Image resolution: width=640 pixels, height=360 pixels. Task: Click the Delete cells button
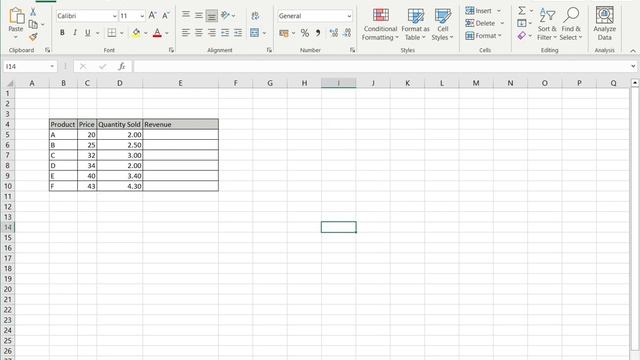(480, 23)
